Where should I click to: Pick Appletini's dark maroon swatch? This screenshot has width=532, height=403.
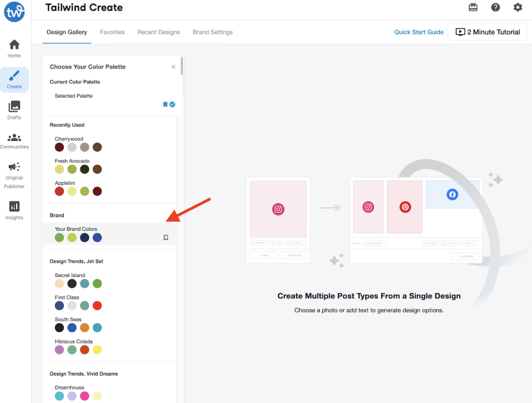(x=98, y=191)
